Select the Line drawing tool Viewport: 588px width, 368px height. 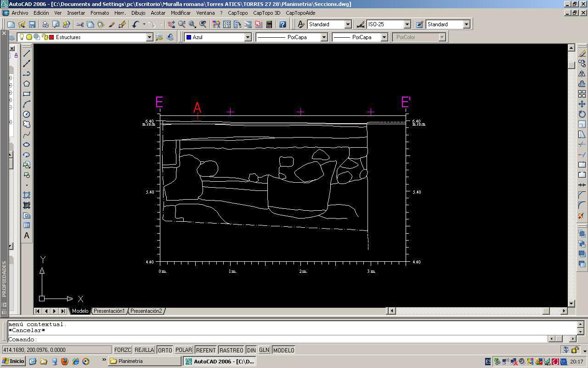[x=27, y=53]
